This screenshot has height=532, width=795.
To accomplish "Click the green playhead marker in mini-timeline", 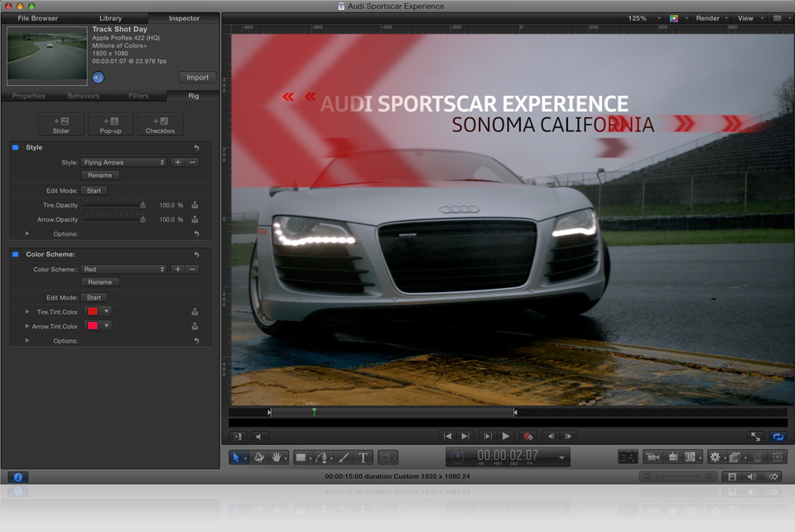I will [315, 411].
